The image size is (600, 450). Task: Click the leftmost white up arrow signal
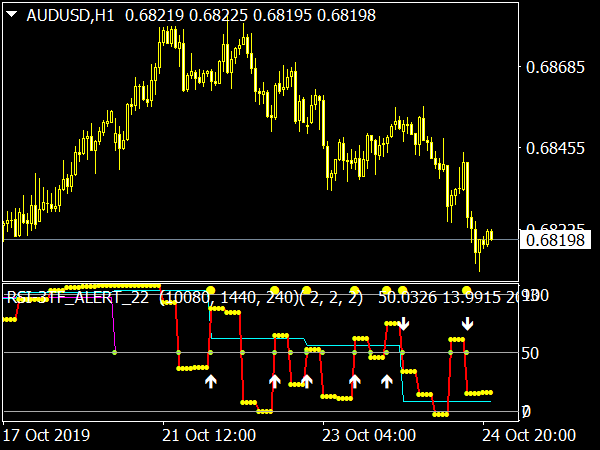tap(210, 381)
